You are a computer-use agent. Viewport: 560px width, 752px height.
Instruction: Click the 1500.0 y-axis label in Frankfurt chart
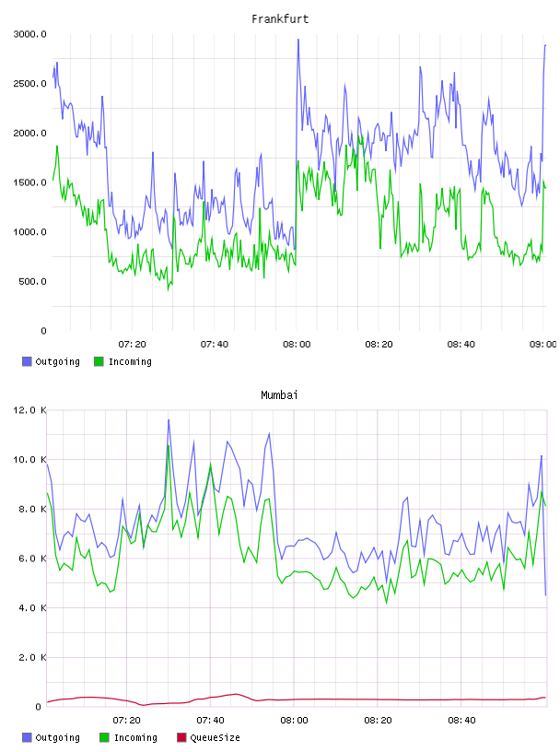click(x=29, y=182)
